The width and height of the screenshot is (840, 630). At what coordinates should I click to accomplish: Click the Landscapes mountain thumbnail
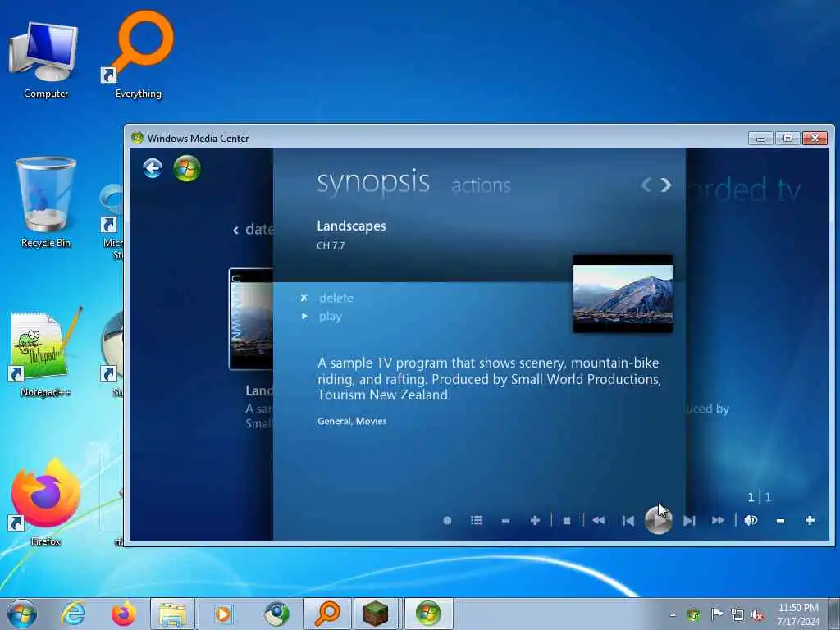click(623, 294)
